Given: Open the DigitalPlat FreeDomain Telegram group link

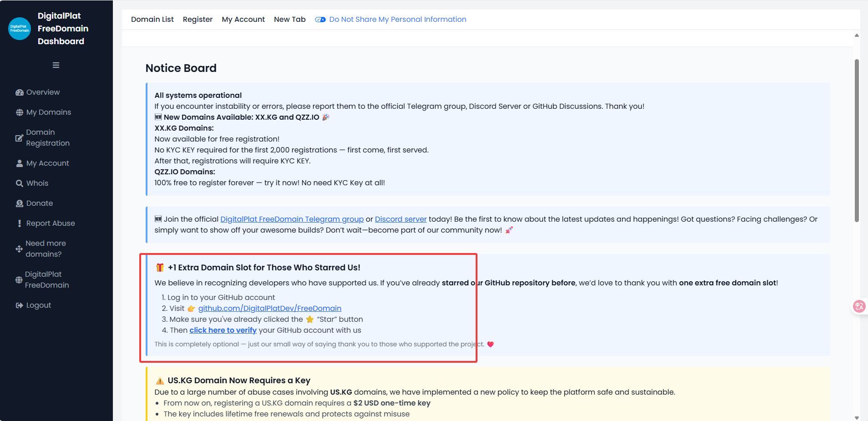Looking at the screenshot, I should pos(292,219).
